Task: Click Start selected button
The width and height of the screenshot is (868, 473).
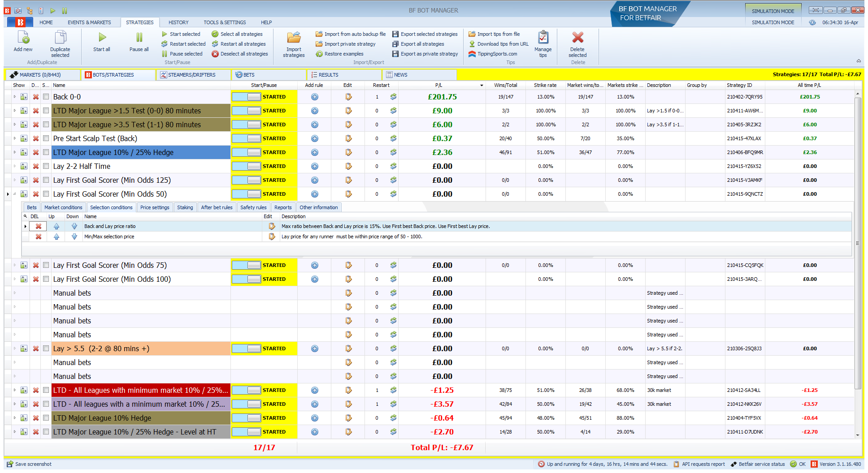Action: click(181, 34)
